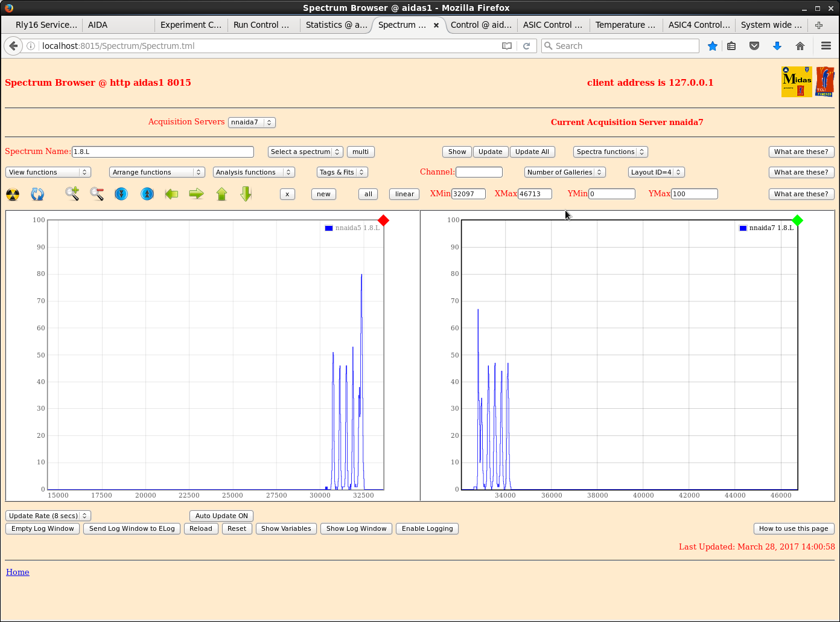Click Send Log Window to ELog
The image size is (840, 622).
tap(132, 528)
